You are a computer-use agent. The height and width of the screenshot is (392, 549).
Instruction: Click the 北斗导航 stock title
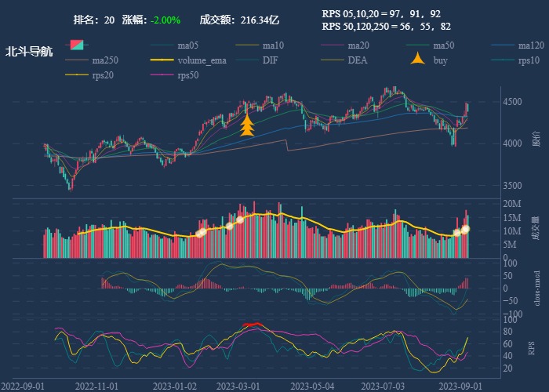pyautogui.click(x=29, y=52)
